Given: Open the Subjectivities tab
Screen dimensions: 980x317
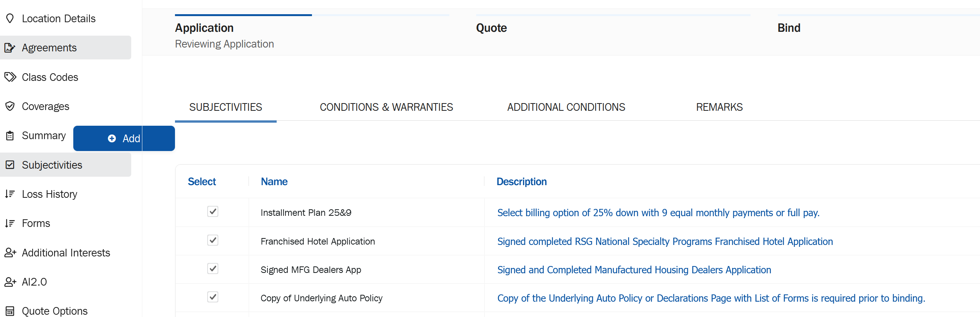Looking at the screenshot, I should (x=226, y=107).
